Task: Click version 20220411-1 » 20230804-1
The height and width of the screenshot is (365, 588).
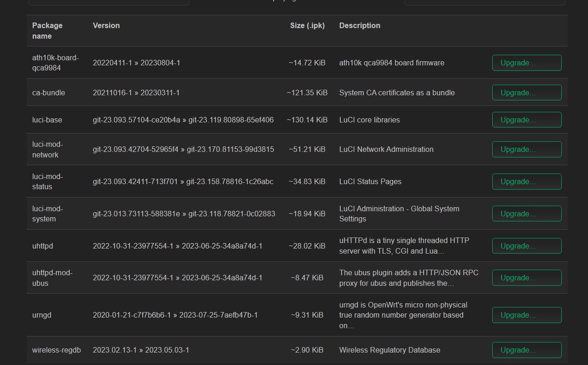Action: pos(136,63)
